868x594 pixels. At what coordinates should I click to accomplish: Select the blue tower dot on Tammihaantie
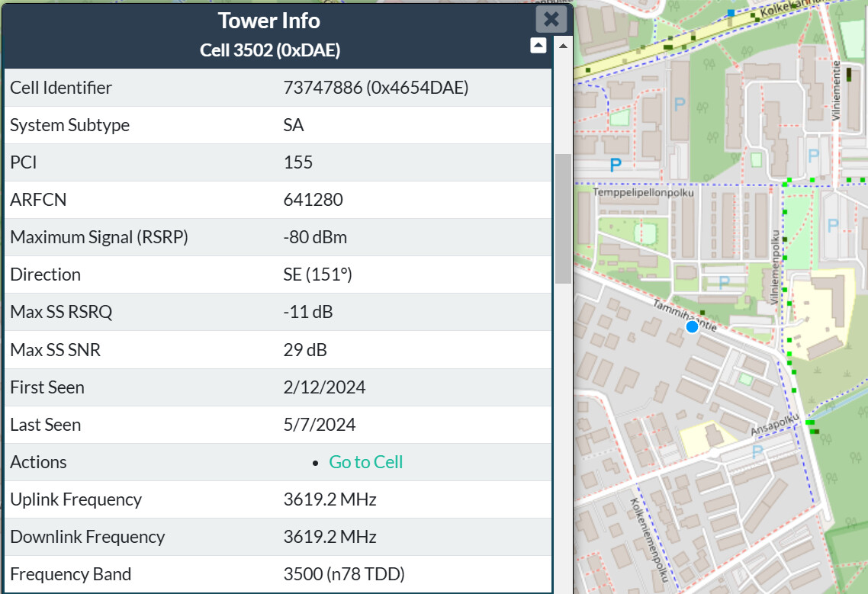pos(692,326)
